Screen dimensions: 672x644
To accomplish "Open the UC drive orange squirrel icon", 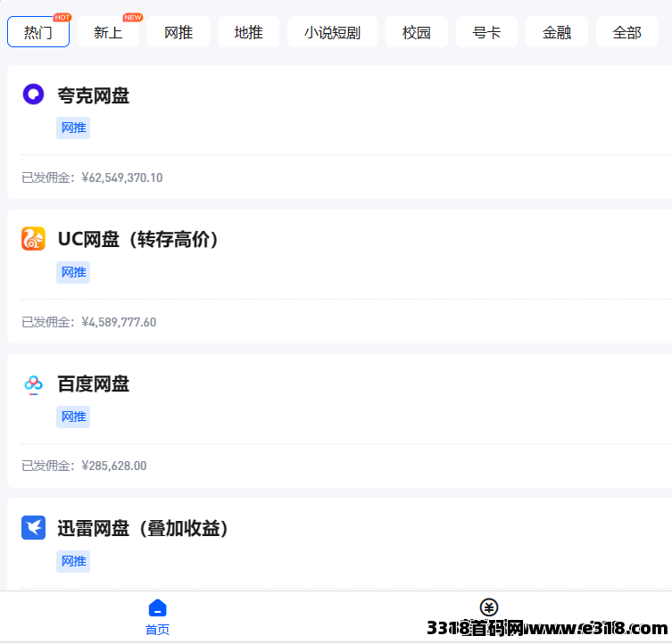I will (x=33, y=239).
